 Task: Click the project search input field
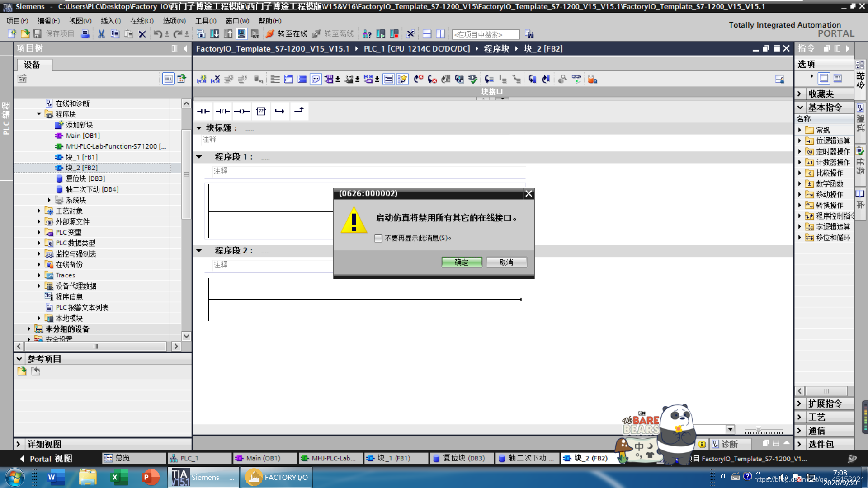[x=486, y=34]
